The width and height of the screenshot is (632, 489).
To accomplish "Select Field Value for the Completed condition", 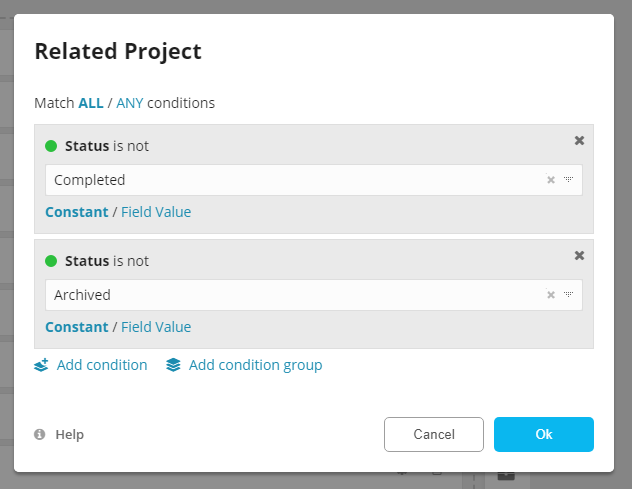I will [x=156, y=212].
